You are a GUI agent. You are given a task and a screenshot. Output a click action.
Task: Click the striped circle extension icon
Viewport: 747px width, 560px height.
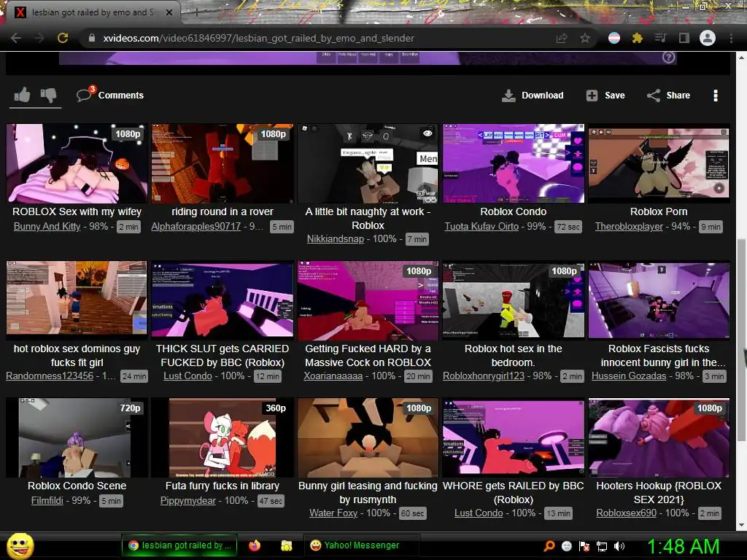click(x=614, y=38)
